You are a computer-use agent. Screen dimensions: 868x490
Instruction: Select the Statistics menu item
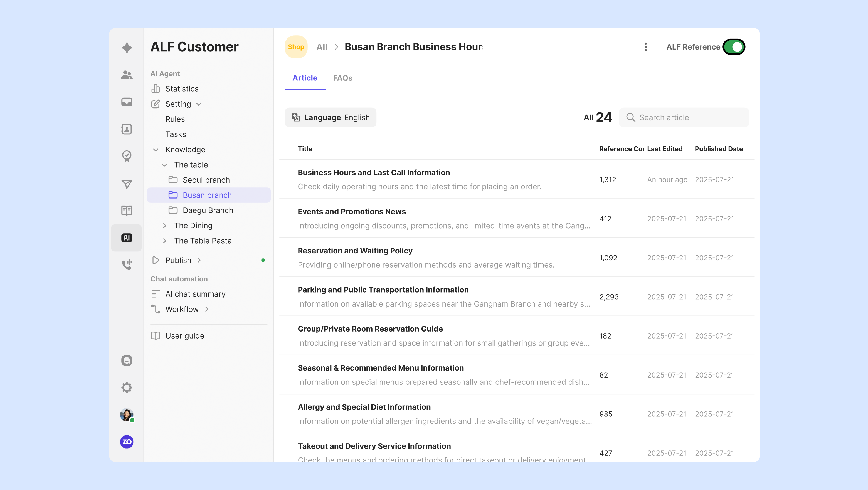point(182,89)
